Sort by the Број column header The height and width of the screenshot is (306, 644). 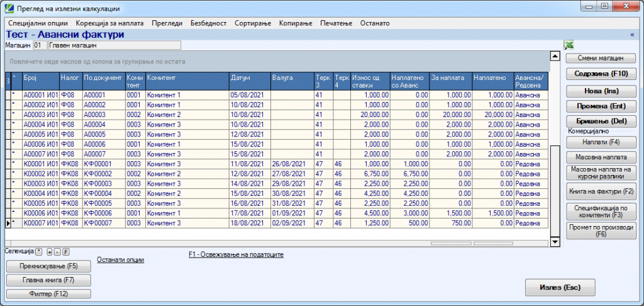pyautogui.click(x=41, y=81)
